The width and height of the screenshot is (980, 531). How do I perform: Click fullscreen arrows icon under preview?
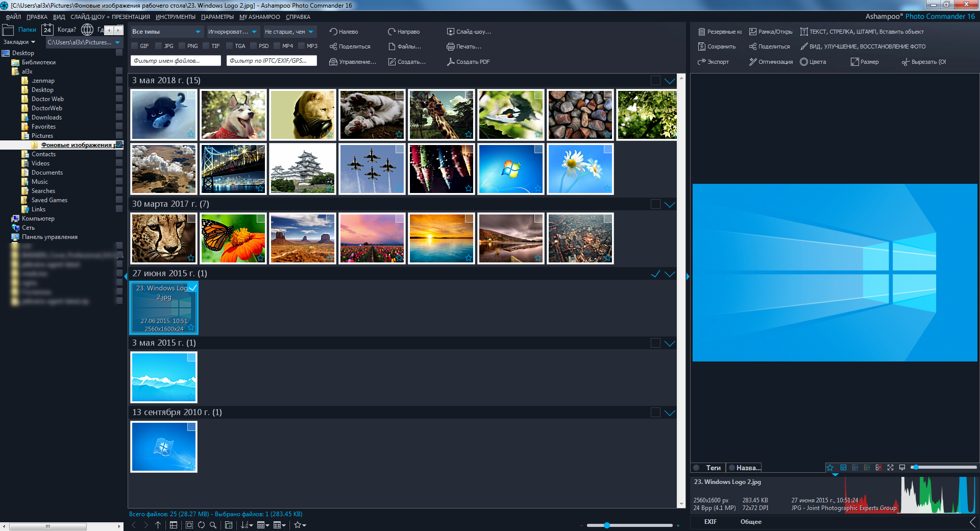click(x=890, y=467)
